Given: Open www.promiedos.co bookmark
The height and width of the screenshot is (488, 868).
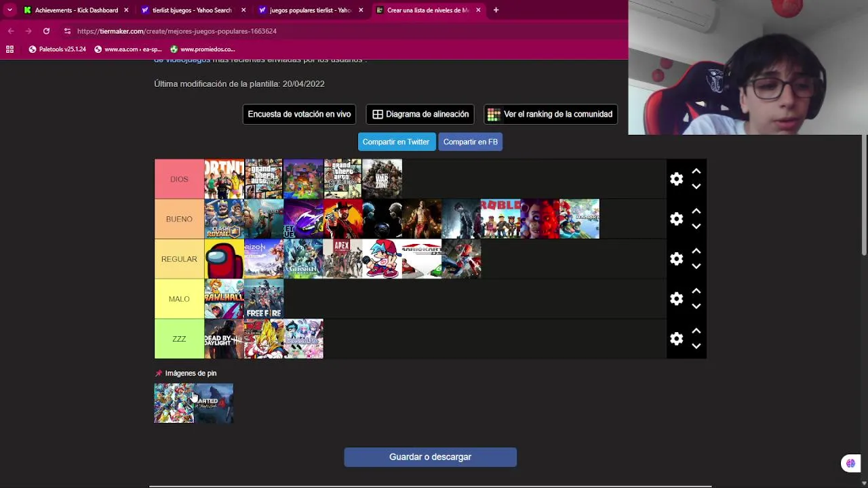Looking at the screenshot, I should (202, 49).
